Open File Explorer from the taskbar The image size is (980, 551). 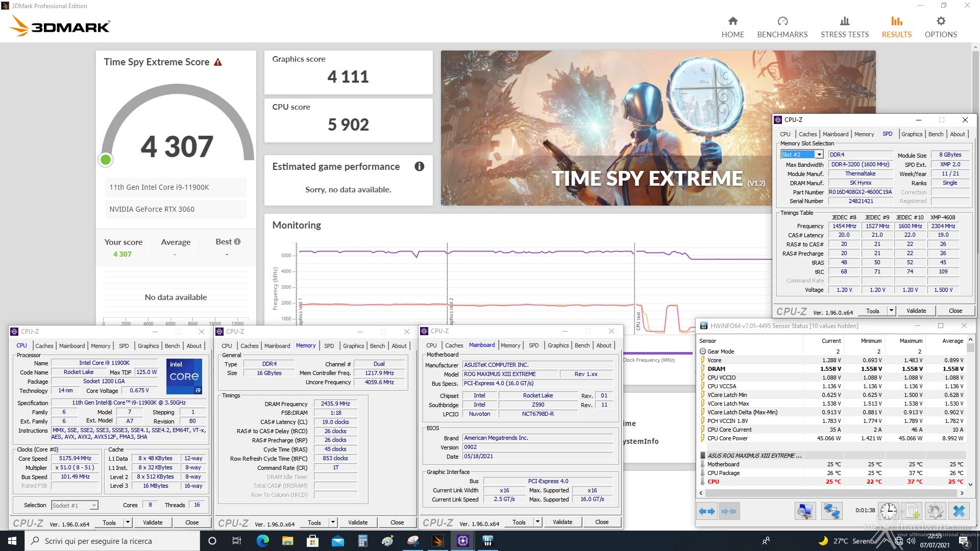click(x=287, y=541)
